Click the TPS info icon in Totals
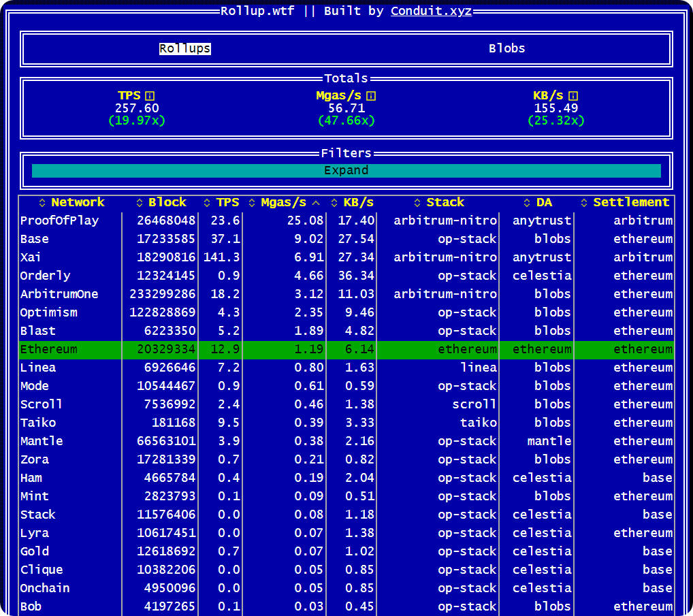Image resolution: width=693 pixels, height=616 pixels. [x=150, y=96]
